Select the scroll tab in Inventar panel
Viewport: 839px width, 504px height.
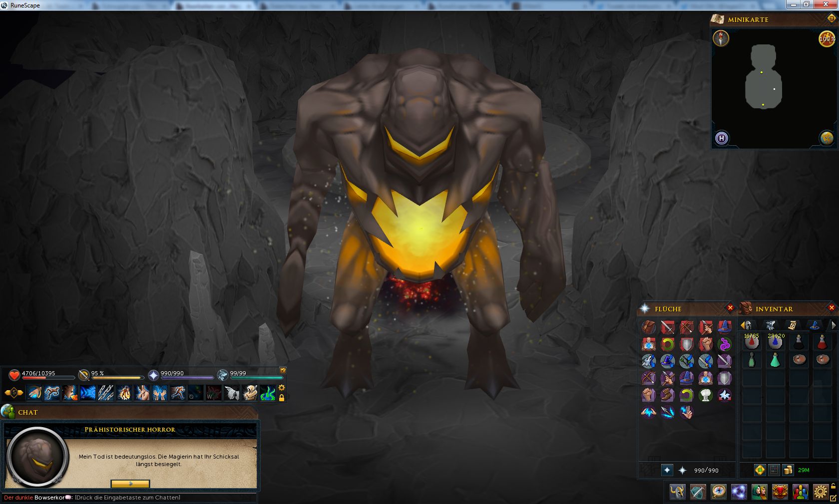click(793, 325)
